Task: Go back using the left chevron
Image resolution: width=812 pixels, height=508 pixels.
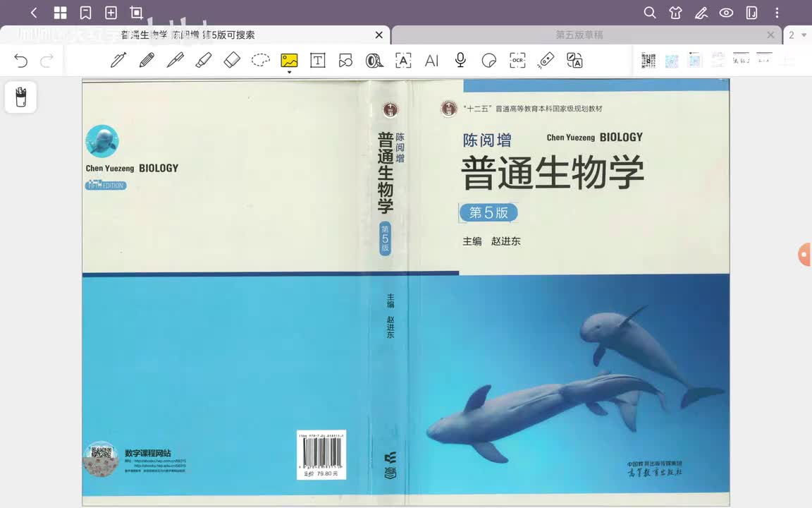Action: pos(34,13)
